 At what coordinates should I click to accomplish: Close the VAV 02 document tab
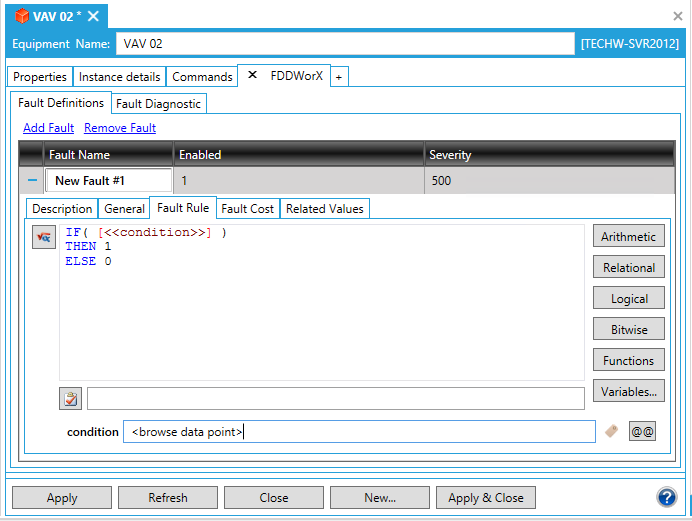click(93, 16)
